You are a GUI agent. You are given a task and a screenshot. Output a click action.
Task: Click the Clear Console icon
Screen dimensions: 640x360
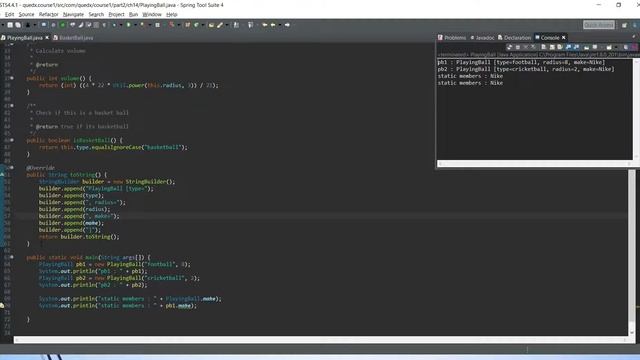pos(543,47)
